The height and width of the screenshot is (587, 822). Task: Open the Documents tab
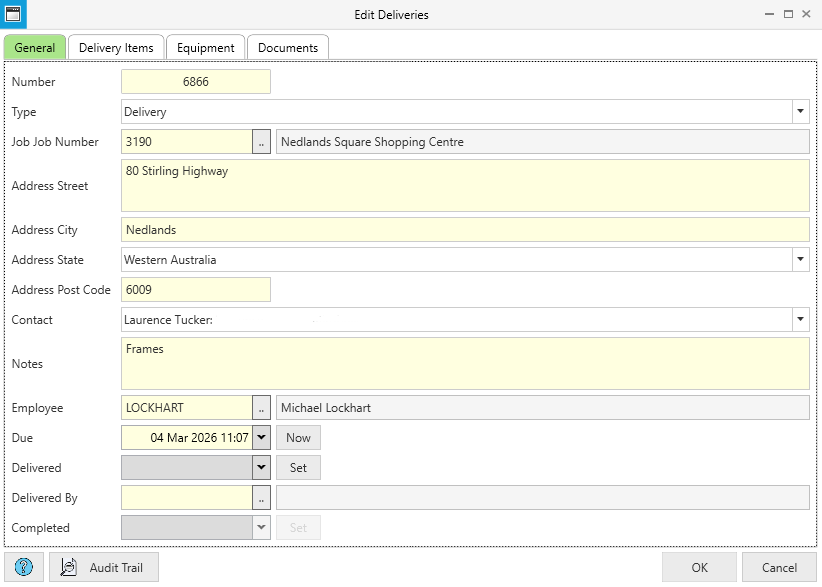pyautogui.click(x=288, y=47)
